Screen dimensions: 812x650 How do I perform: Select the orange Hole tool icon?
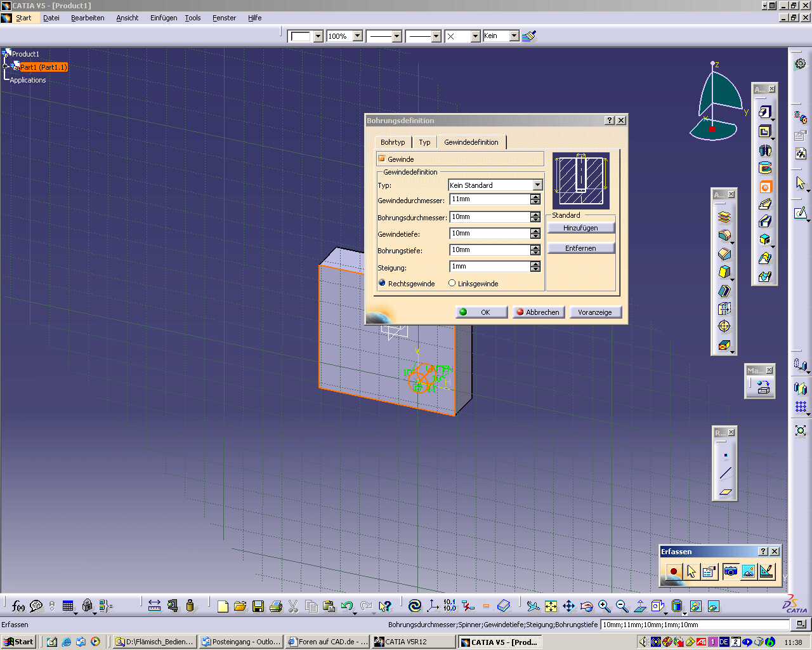click(x=765, y=187)
